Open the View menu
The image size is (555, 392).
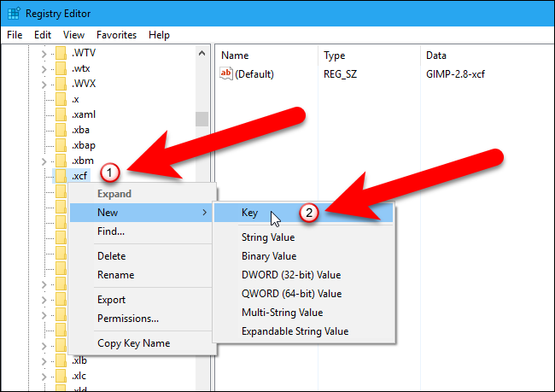73,35
